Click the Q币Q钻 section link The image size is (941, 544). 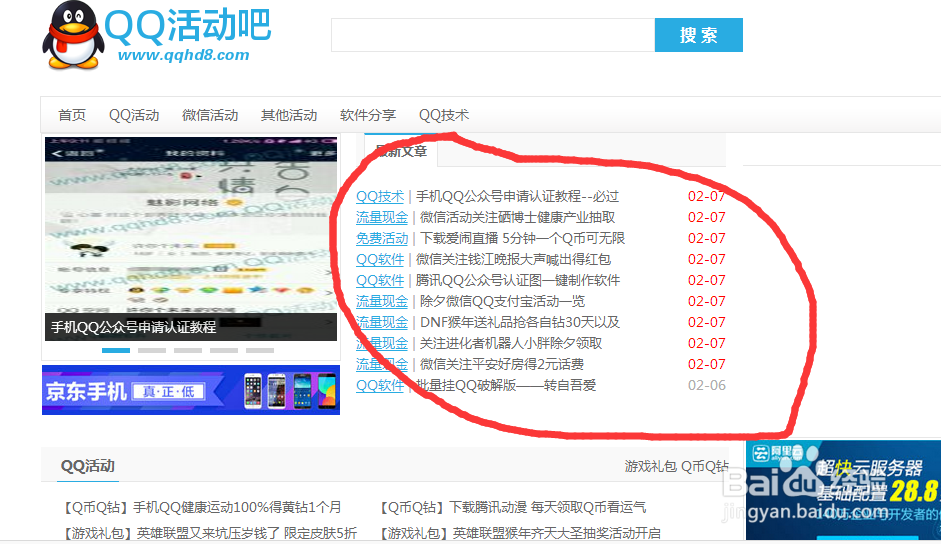pyautogui.click(x=705, y=467)
